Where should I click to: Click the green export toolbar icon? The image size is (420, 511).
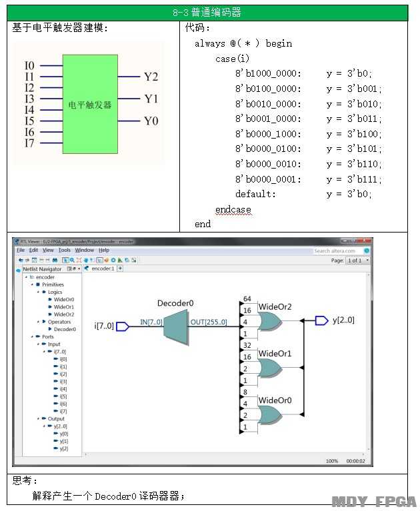pos(120,260)
